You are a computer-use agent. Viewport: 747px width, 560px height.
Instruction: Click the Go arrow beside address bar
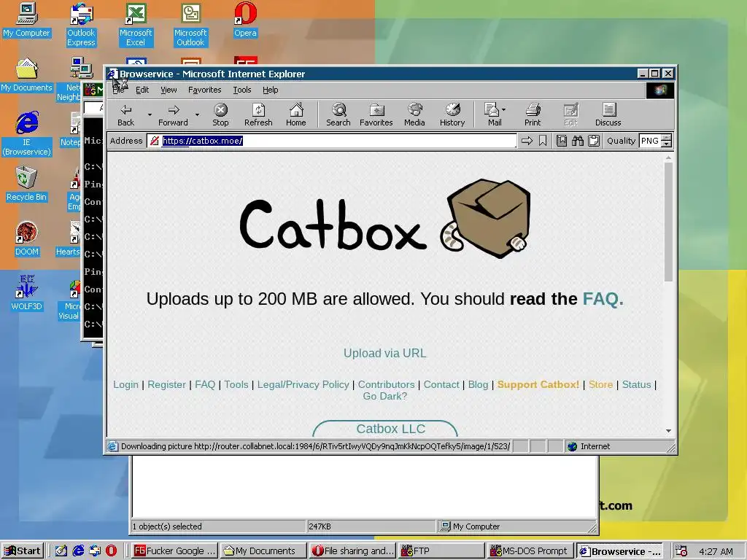[527, 141]
